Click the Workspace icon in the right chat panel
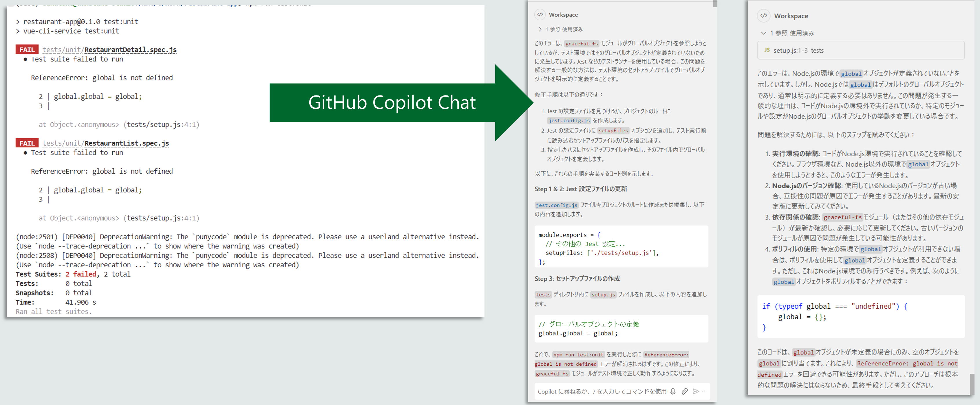Viewport: 980px width, 405px height. [x=764, y=16]
